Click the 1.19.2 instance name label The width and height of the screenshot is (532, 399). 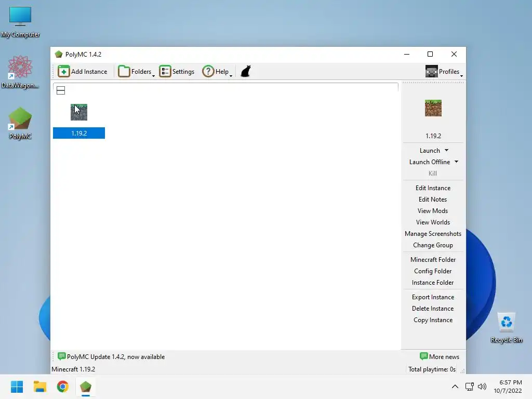pyautogui.click(x=79, y=133)
